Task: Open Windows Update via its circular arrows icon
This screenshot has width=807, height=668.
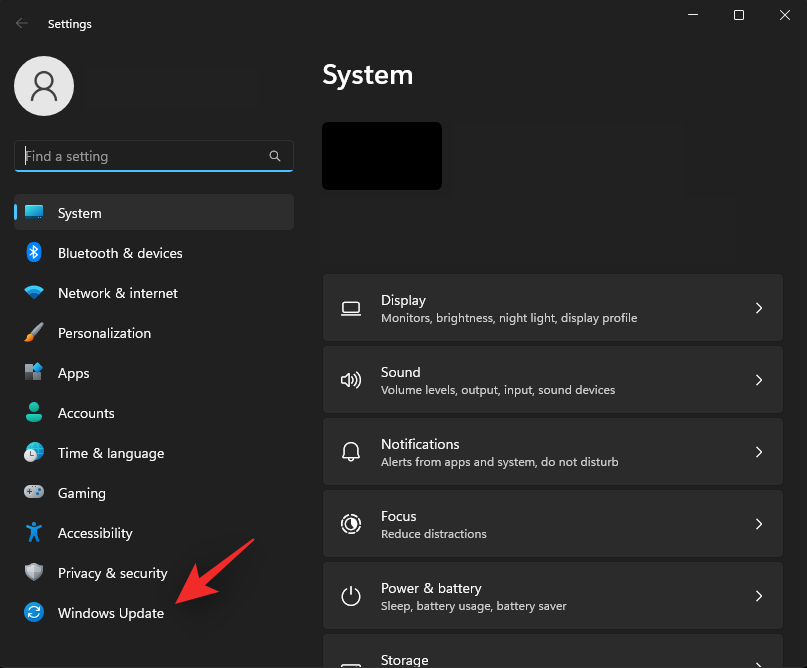Action: pos(34,613)
